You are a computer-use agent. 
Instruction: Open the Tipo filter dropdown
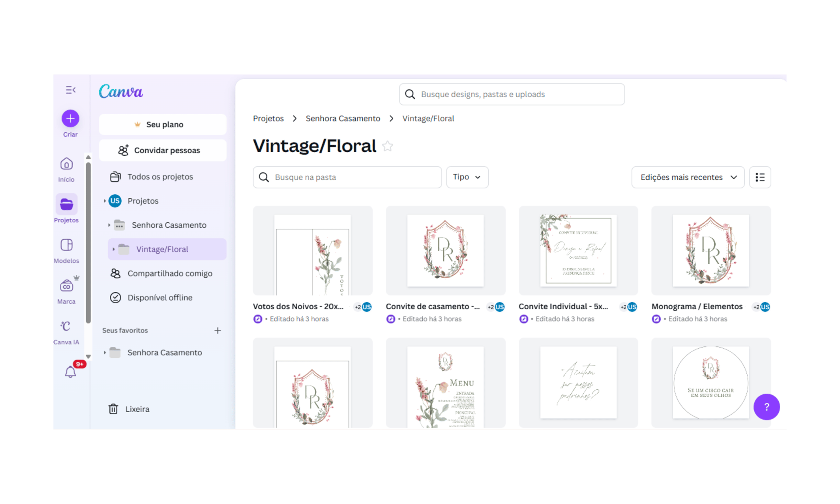point(467,177)
